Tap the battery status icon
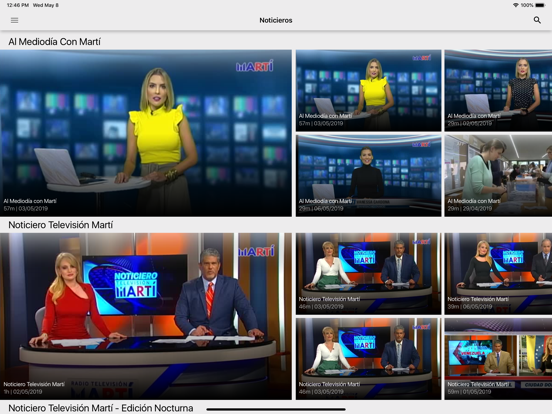Screen dimensions: 552x414 click(x=540, y=5)
